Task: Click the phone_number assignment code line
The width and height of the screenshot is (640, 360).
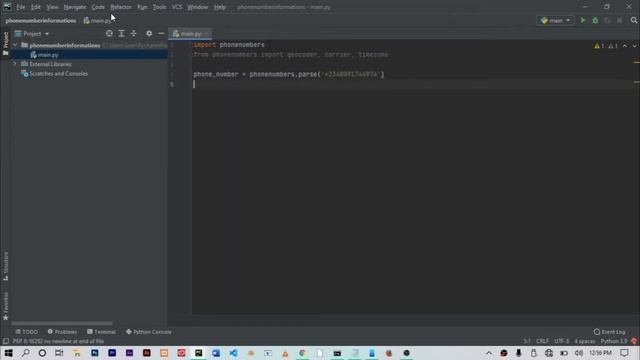Action: [x=289, y=74]
